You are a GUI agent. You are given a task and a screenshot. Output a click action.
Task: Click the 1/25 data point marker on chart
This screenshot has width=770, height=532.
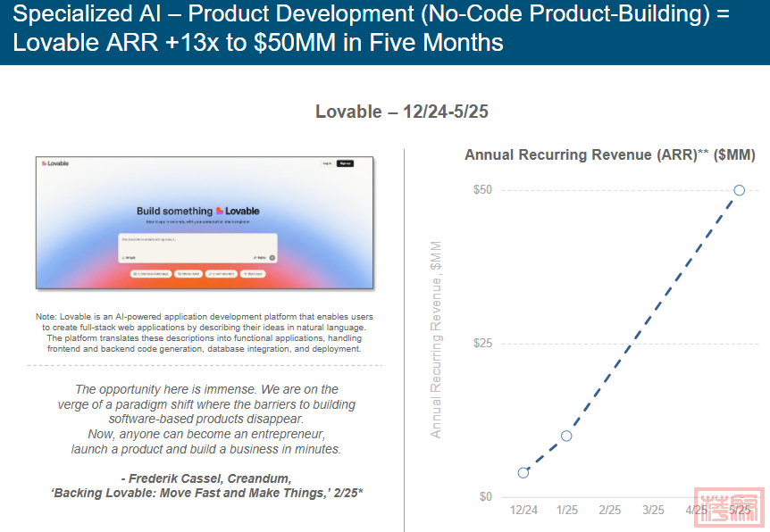[x=566, y=436]
